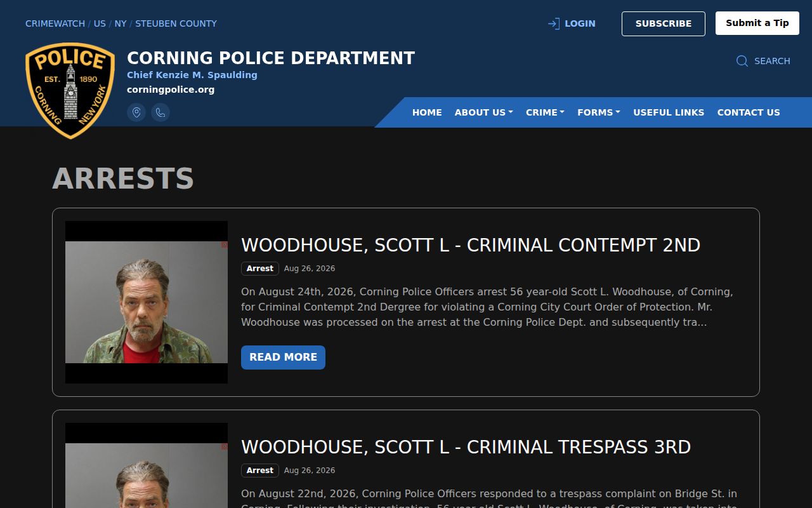Screen dimensions: 812x508
Task: Click the Chief Kenzie M. Spaulding text
Action: click(x=192, y=75)
